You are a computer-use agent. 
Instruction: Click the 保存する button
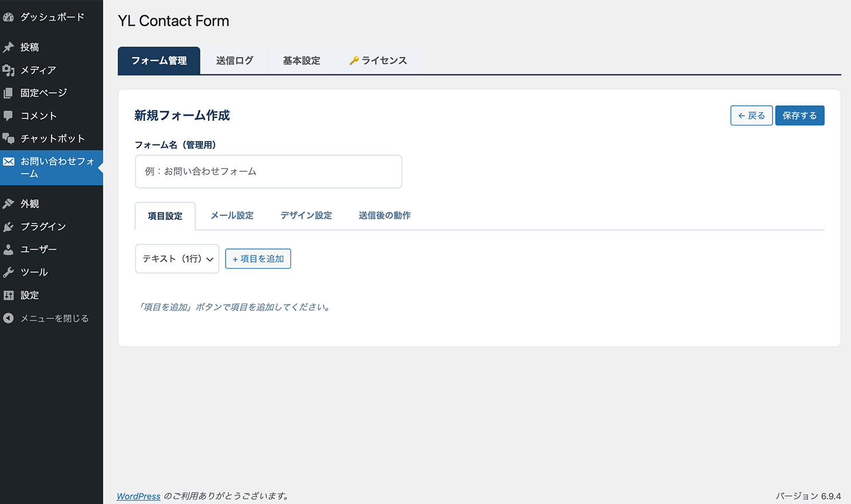tap(799, 116)
